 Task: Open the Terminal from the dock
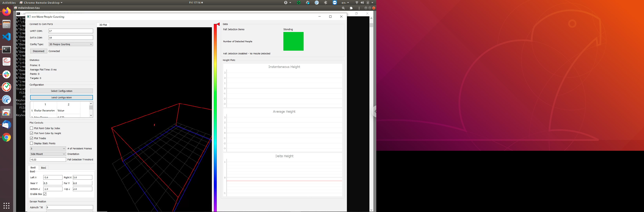6,49
